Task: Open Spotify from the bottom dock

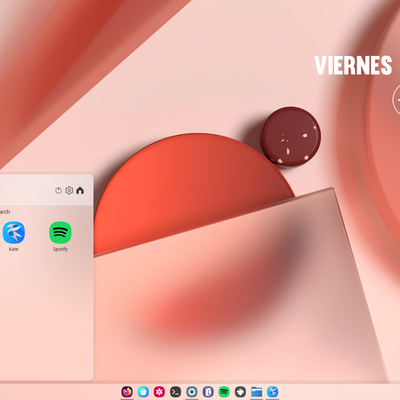Action: click(224, 391)
